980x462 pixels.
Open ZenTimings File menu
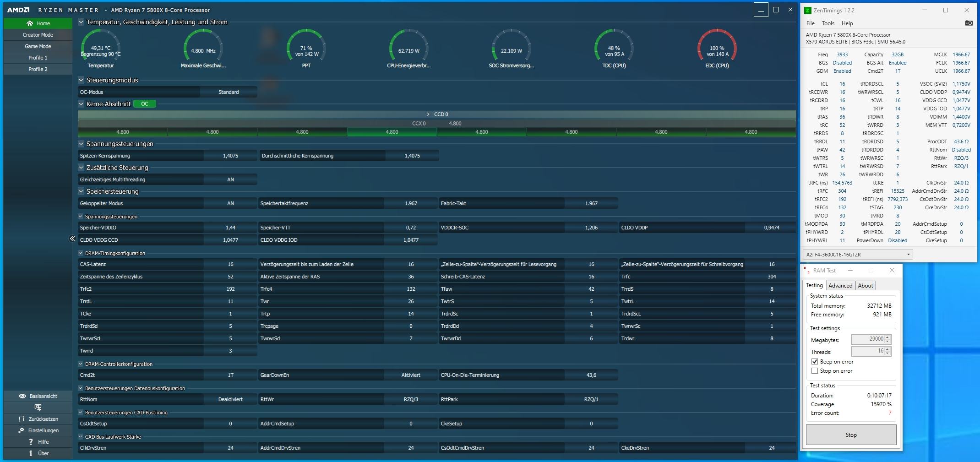pyautogui.click(x=811, y=23)
